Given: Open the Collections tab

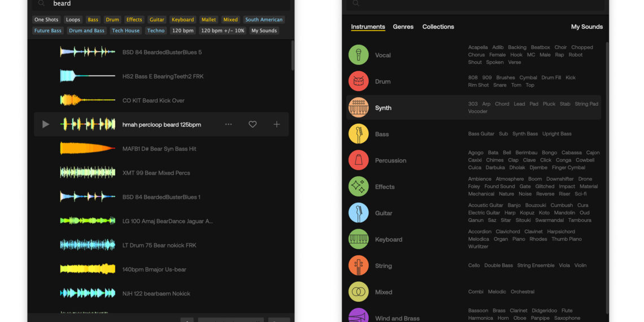Looking at the screenshot, I should (438, 27).
